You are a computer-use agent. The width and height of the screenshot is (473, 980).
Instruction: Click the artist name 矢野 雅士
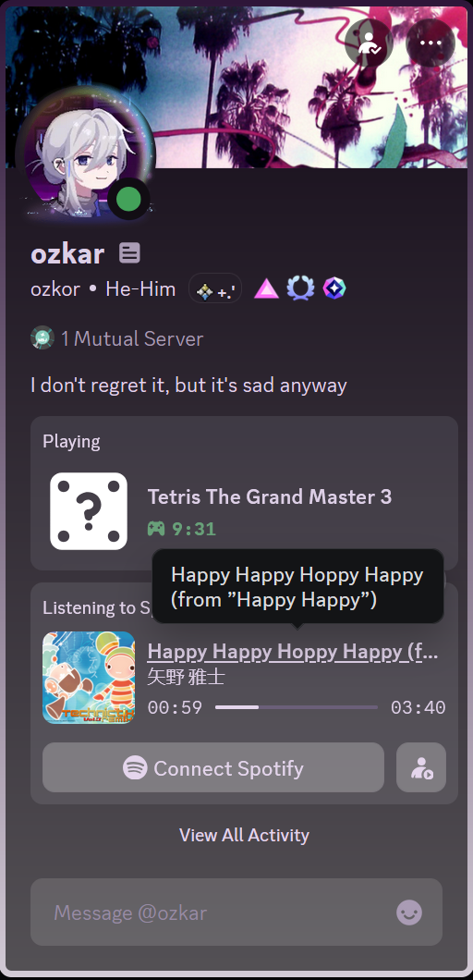pos(186,678)
